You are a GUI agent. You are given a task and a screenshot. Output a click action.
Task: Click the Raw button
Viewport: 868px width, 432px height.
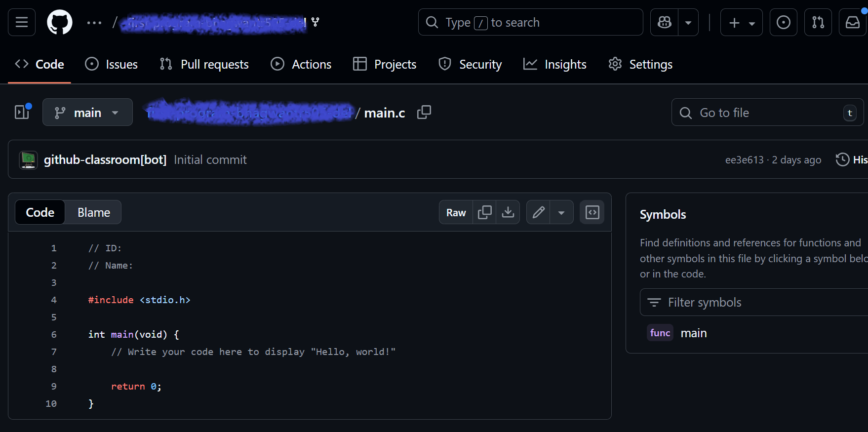coord(456,212)
